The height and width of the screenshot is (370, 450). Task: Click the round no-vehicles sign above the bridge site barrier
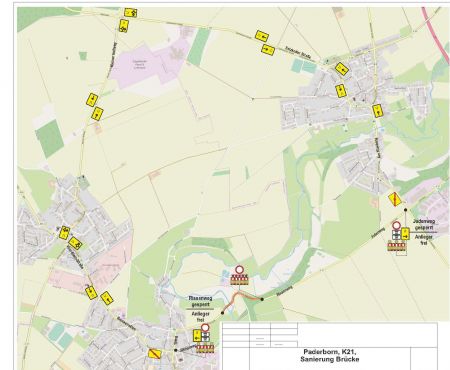click(239, 270)
